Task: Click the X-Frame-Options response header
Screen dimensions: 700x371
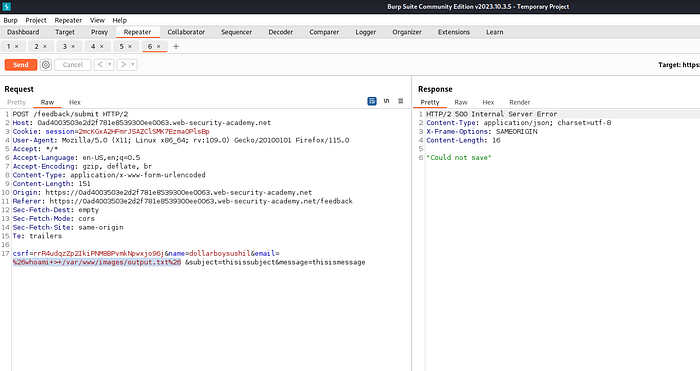Action: pos(482,131)
